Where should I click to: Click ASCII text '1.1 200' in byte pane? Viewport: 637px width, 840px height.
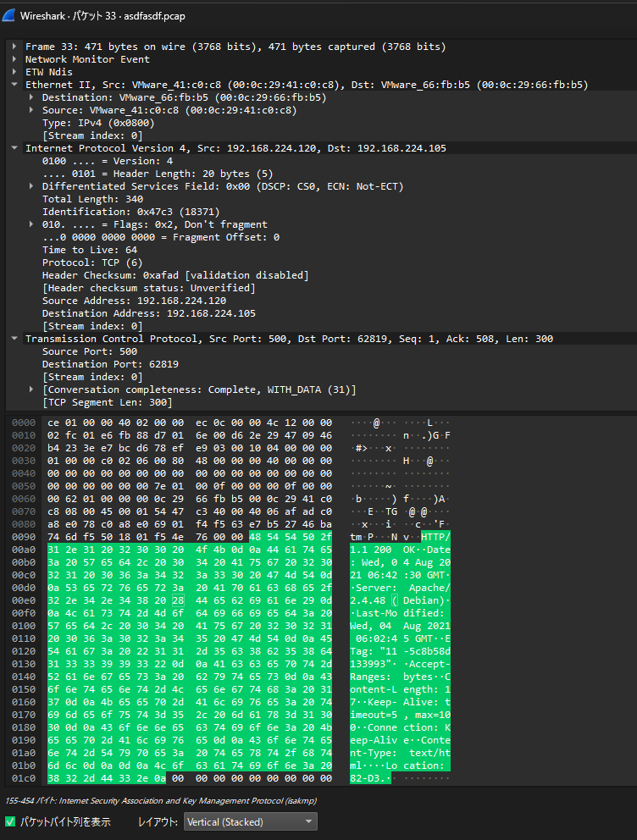tap(371, 550)
